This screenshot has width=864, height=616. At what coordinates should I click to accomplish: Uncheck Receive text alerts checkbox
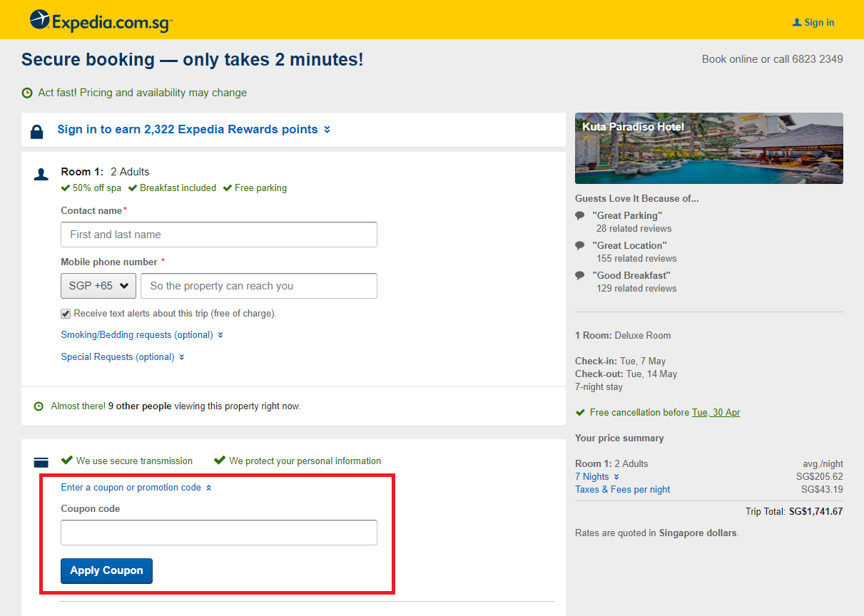(66, 313)
